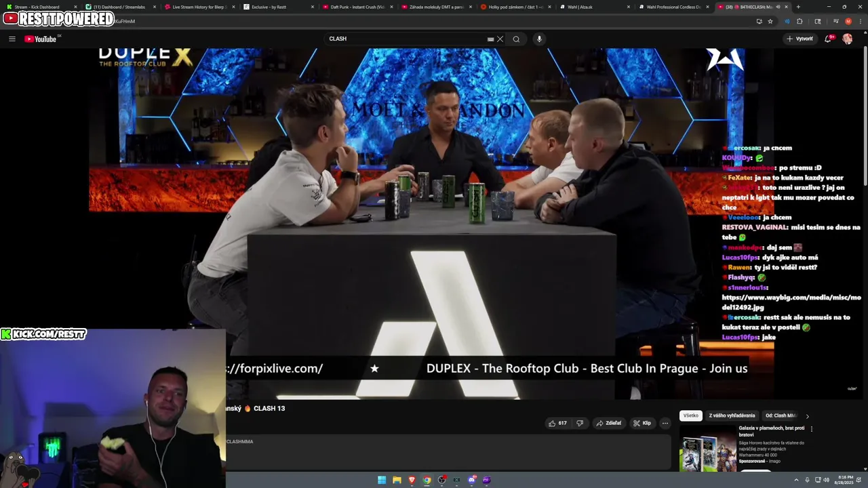
Task: Select the Od: Clash MMA chip
Action: click(x=781, y=415)
